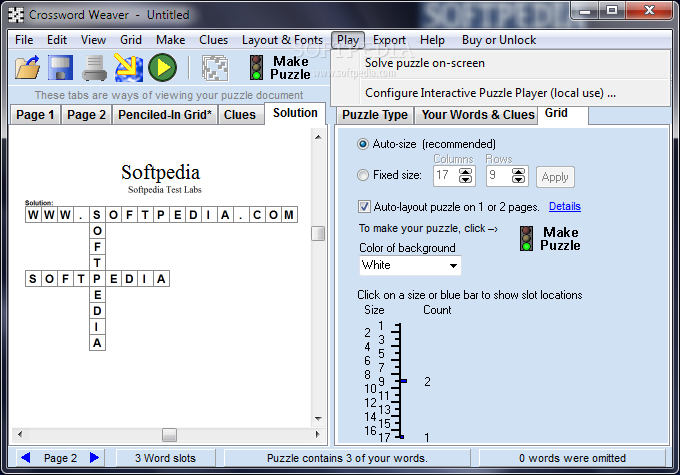The height and width of the screenshot is (475, 680).
Task: Open the Make menu
Action: click(x=170, y=40)
